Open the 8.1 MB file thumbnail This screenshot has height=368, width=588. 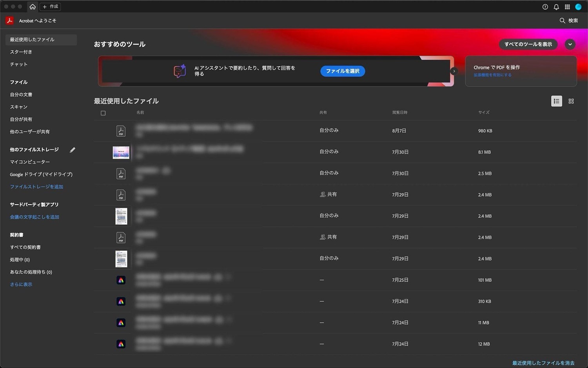coord(121,152)
